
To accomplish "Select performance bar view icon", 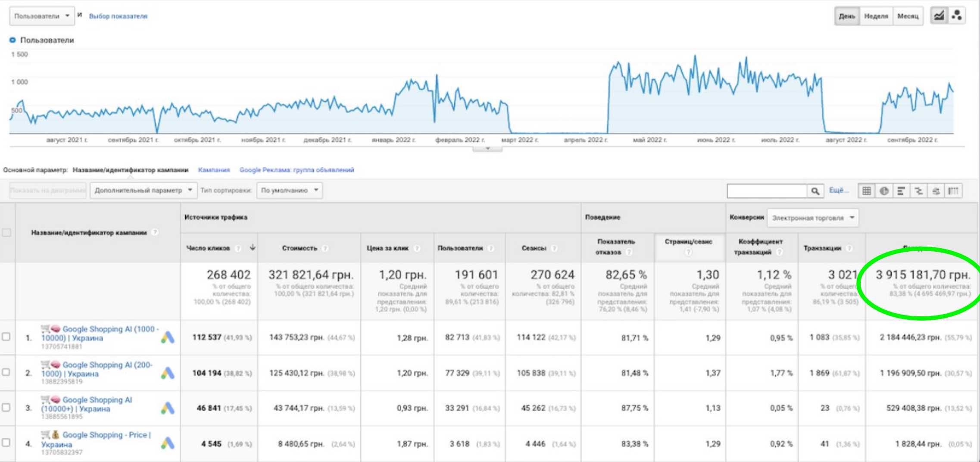I will (901, 191).
